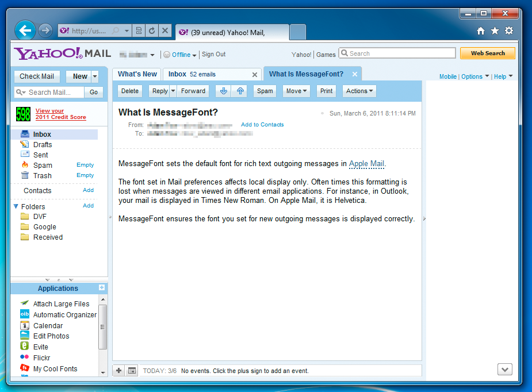Toggle Offline status dropdown

(180, 55)
